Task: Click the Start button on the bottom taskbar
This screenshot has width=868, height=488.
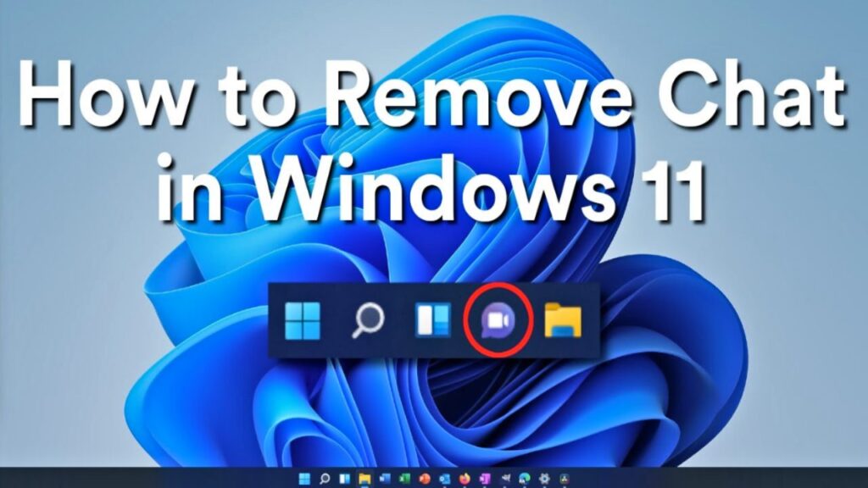Action: click(x=304, y=477)
